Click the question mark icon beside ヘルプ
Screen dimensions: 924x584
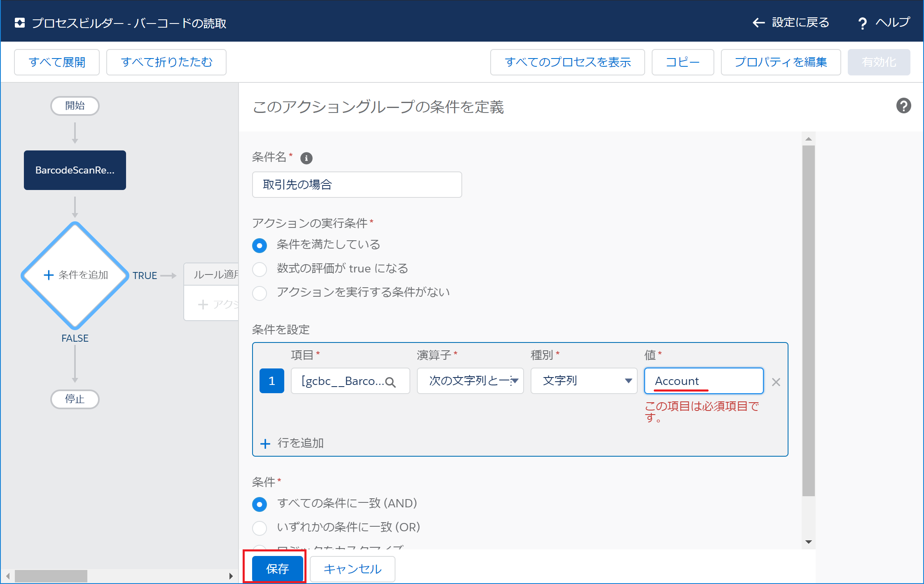coord(862,23)
